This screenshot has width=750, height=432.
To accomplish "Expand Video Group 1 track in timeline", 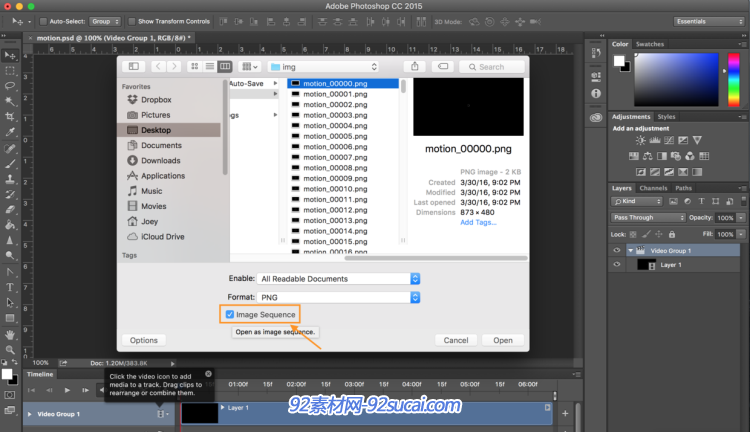I will coord(30,414).
